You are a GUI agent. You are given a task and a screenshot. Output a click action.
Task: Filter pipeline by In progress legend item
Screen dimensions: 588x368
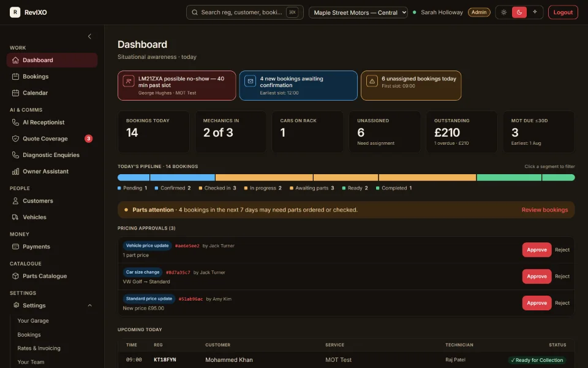click(263, 188)
